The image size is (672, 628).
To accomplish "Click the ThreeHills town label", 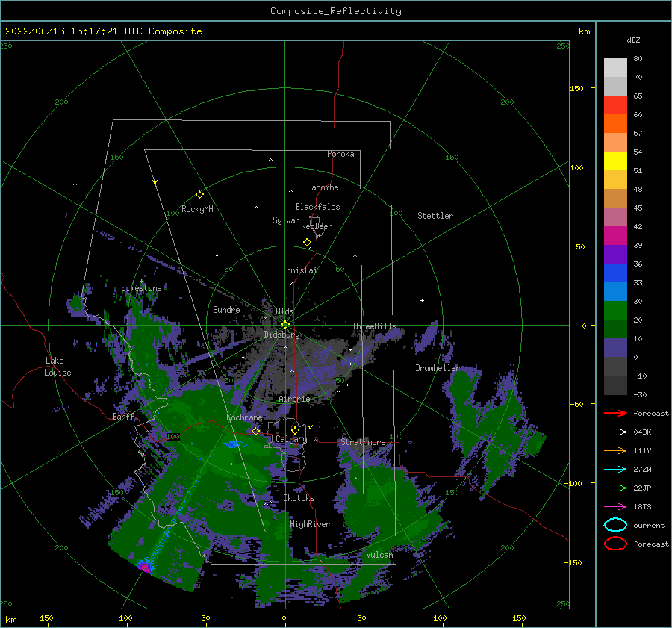I will coord(374,326).
